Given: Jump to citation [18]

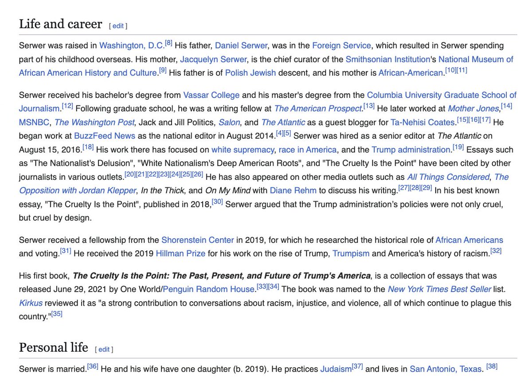Looking at the screenshot, I should point(88,147).
